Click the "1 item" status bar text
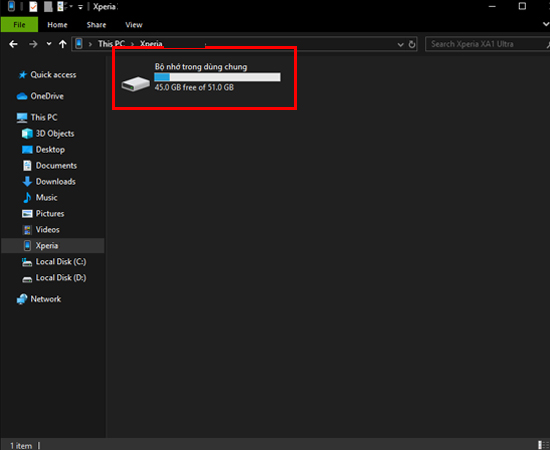Image resolution: width=550 pixels, height=450 pixels. [x=21, y=446]
